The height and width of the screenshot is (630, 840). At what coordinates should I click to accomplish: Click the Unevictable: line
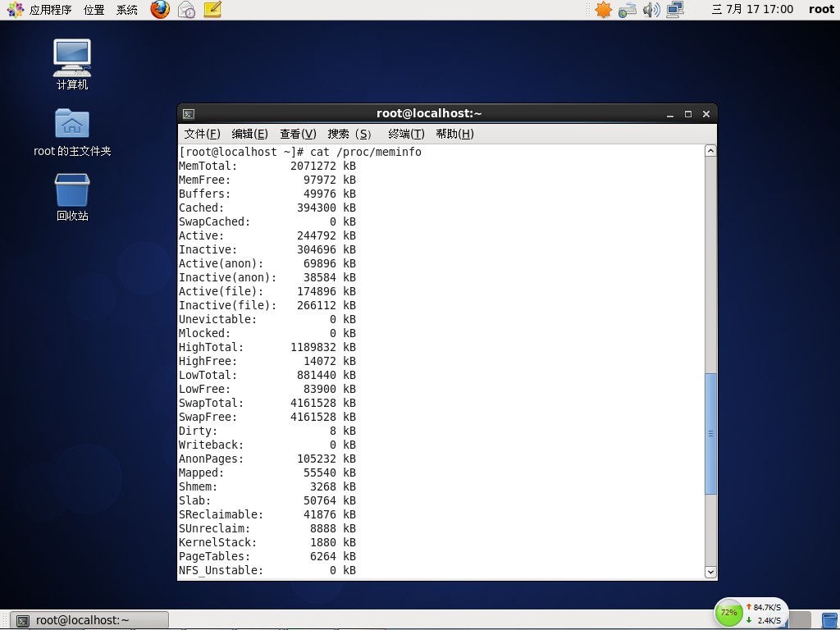pos(267,319)
